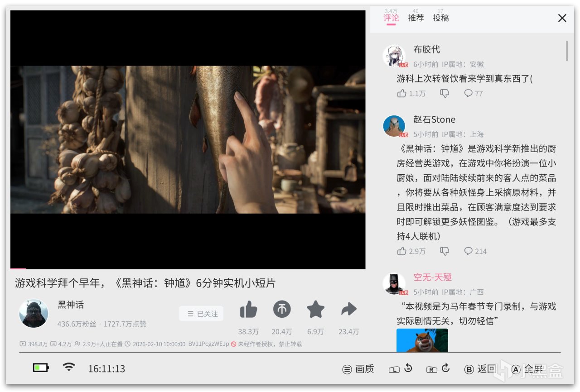The width and height of the screenshot is (580, 392).
Task: Click the comments panel scrollbar
Action: (566, 51)
